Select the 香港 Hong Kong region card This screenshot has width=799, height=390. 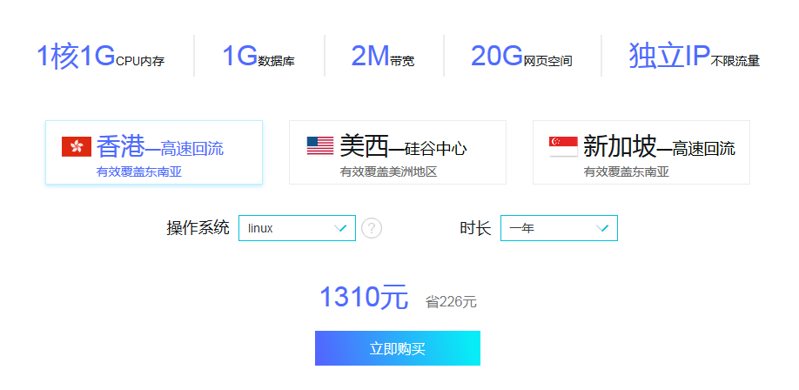pos(154,152)
